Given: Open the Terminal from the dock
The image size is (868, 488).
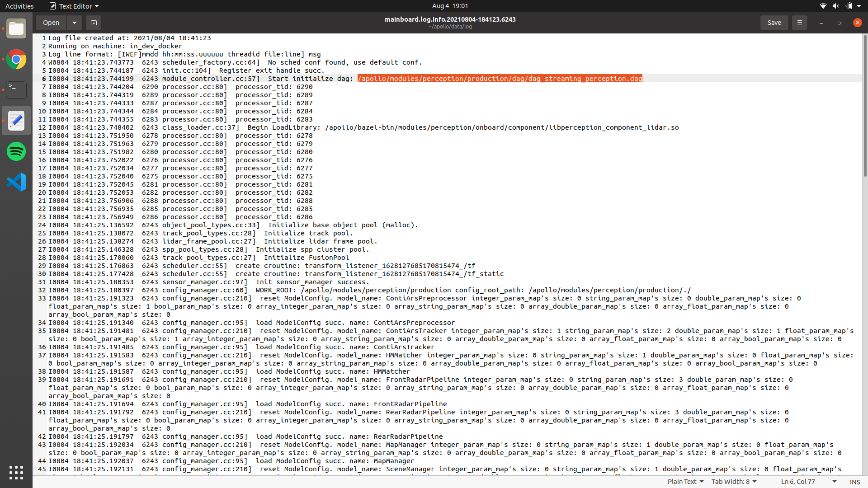Looking at the screenshot, I should coord(16,89).
